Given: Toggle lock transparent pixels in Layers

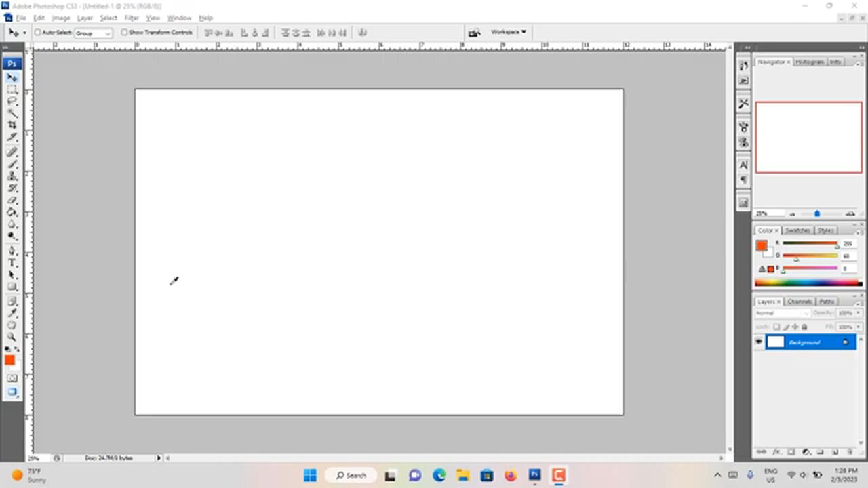Looking at the screenshot, I should (777, 327).
